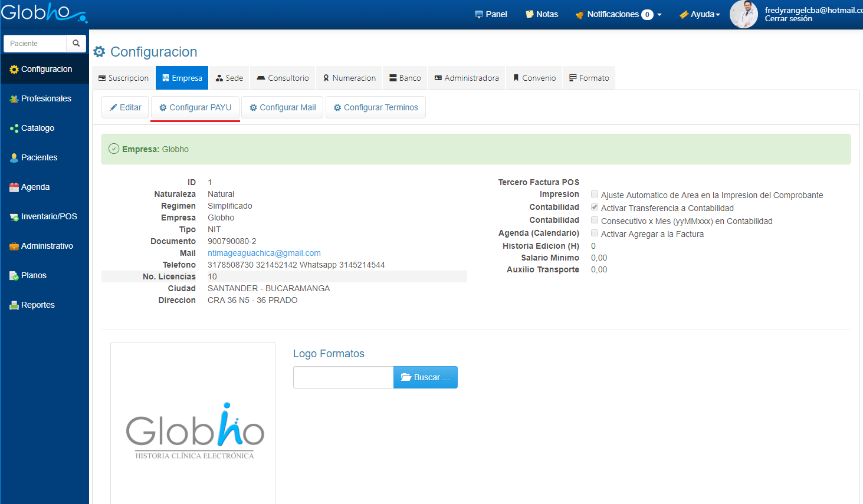Click the ntimageaguachica@gmail.com email link

(x=264, y=253)
